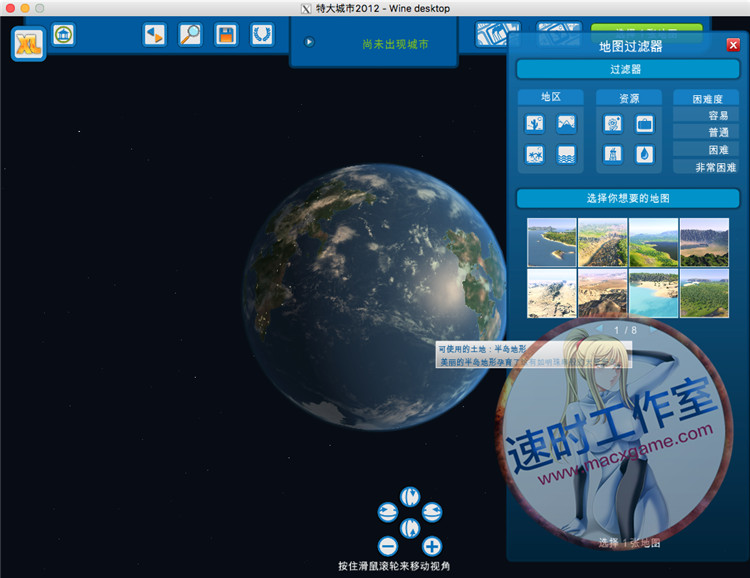Viewport: 750px width, 578px height.
Task: Select 普通 difficulty
Action: (x=706, y=133)
